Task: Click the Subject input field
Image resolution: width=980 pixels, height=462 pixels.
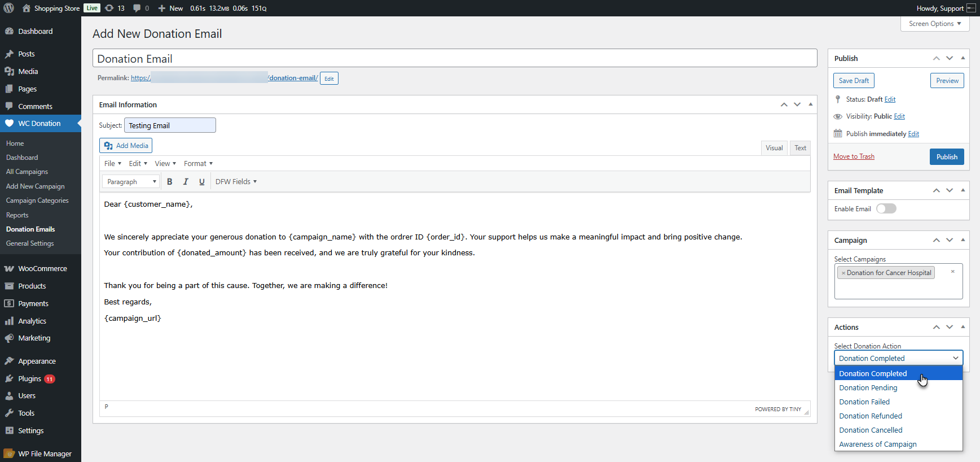Action: pos(170,125)
